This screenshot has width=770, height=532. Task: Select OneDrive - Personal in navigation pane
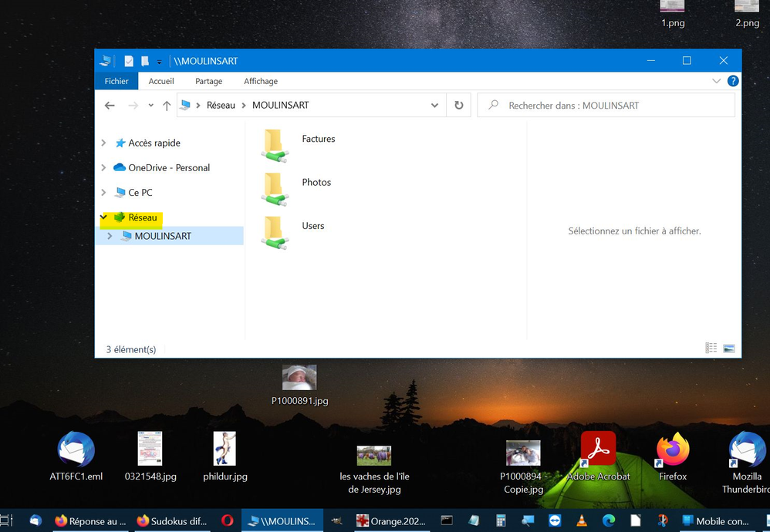(x=169, y=167)
